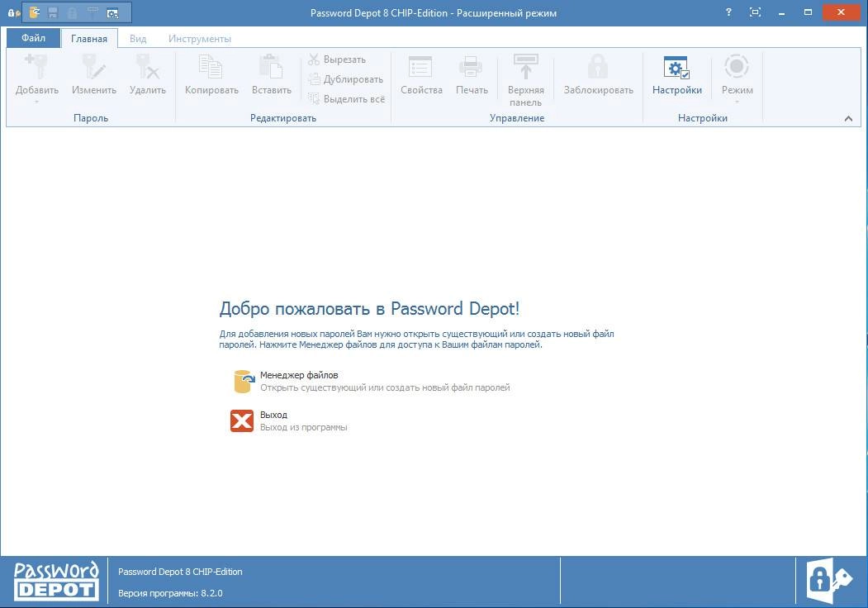Viewport: 868px width, 608px height.
Task: Open settings from quick access toolbar icon
Action: pyautogui.click(x=112, y=12)
